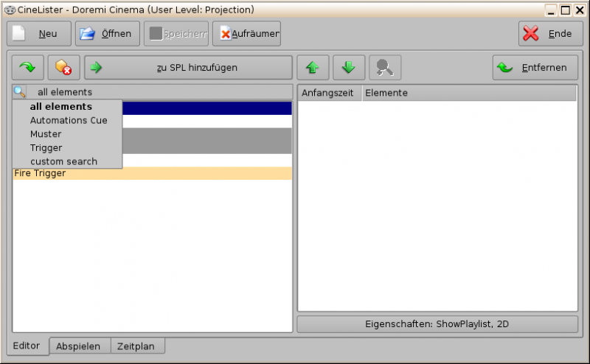This screenshot has width=590, height=364.
Task: Click the Aufräumen cleanup button
Action: [x=246, y=34]
